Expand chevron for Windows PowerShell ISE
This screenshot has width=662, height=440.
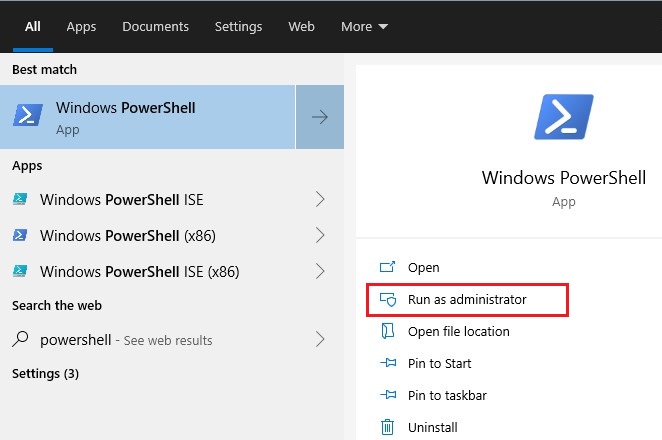(x=320, y=199)
